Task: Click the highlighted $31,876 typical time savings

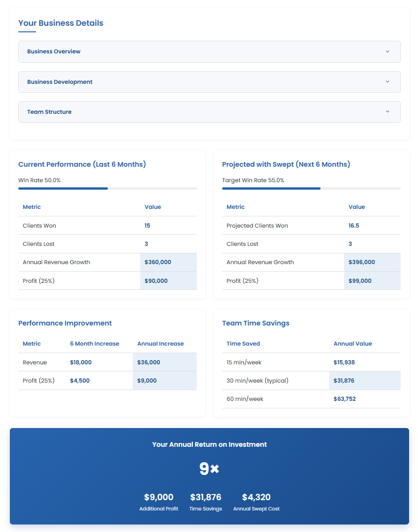Action: (365, 380)
